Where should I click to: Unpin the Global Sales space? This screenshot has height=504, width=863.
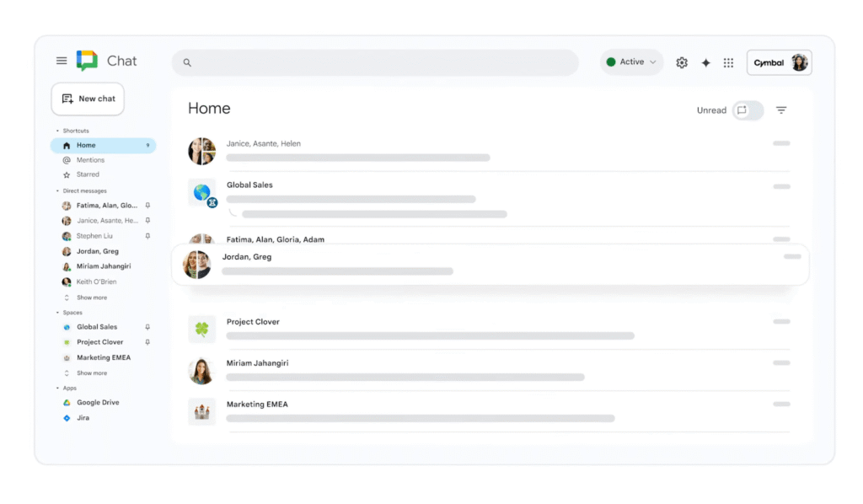pos(147,327)
